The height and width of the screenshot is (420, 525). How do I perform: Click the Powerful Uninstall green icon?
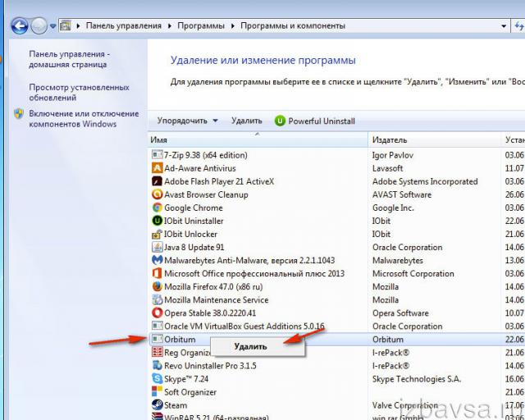point(280,121)
